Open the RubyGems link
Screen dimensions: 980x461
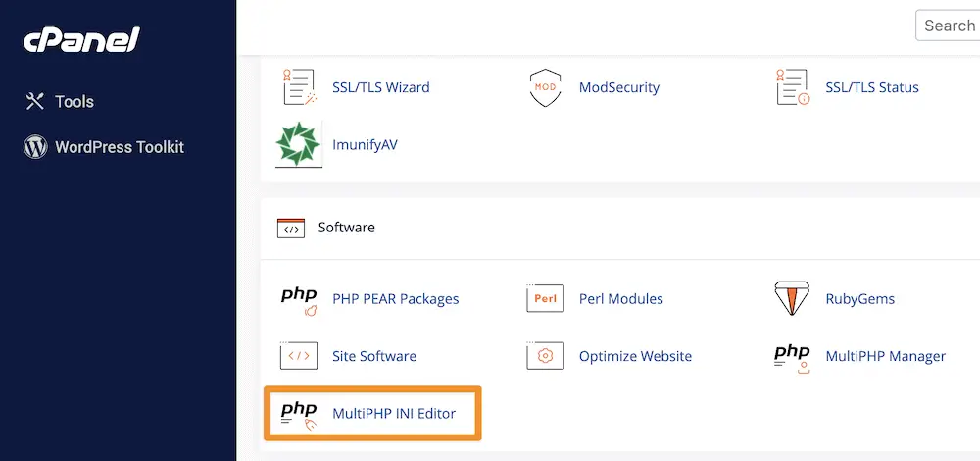pos(860,299)
